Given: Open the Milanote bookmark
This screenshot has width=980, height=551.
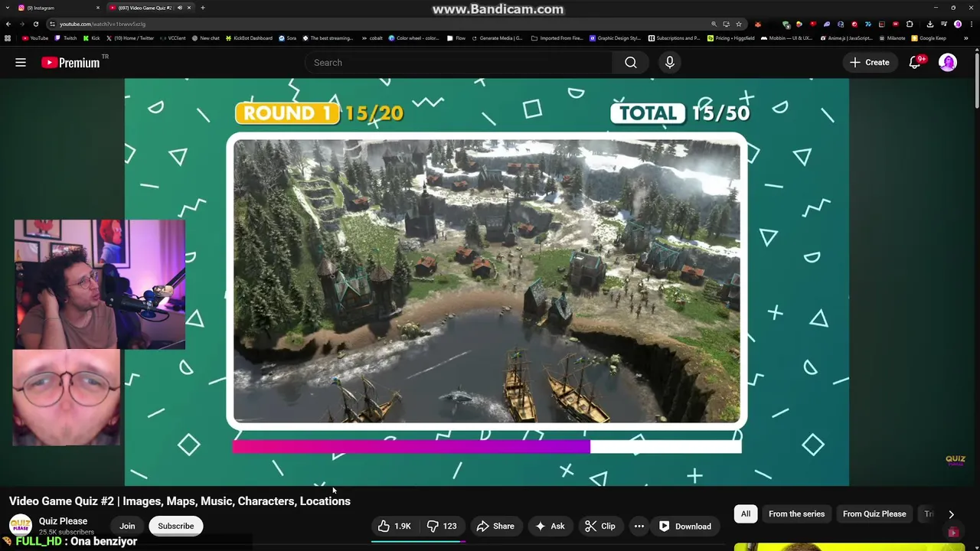Looking at the screenshot, I should click(x=892, y=38).
